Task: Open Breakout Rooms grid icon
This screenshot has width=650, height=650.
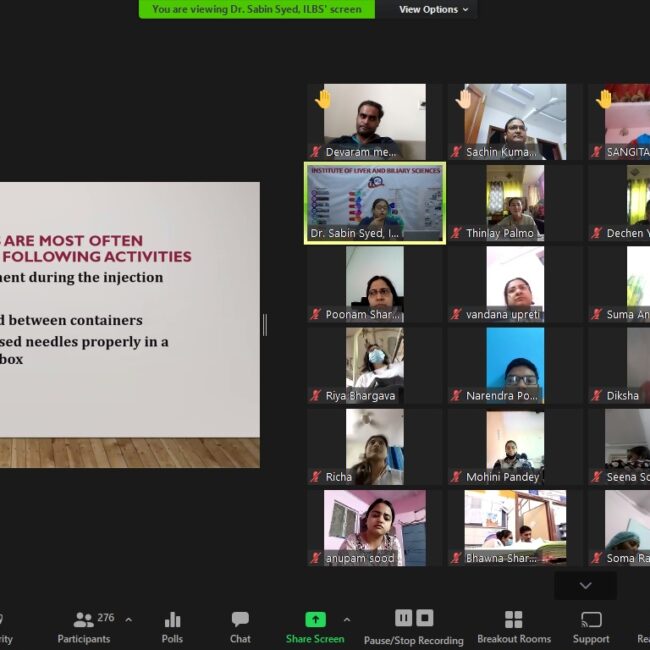Action: coord(513,620)
